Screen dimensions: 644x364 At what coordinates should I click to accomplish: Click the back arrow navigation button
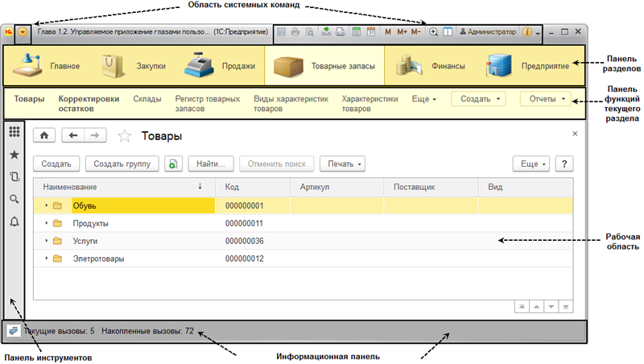point(73,136)
